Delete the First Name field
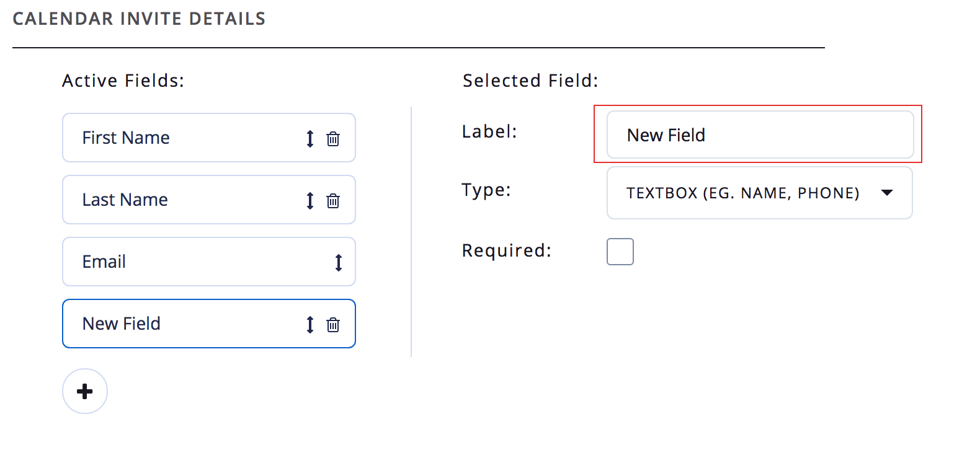 pos(333,139)
